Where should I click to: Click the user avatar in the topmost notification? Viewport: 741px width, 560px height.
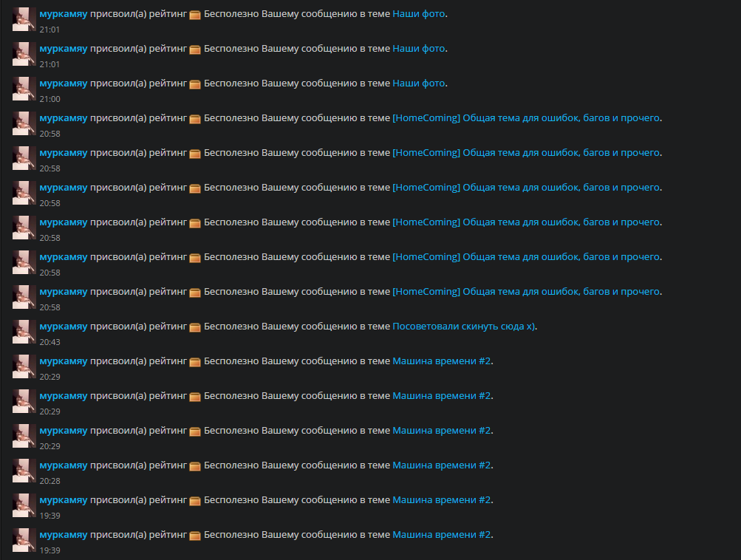(x=24, y=19)
